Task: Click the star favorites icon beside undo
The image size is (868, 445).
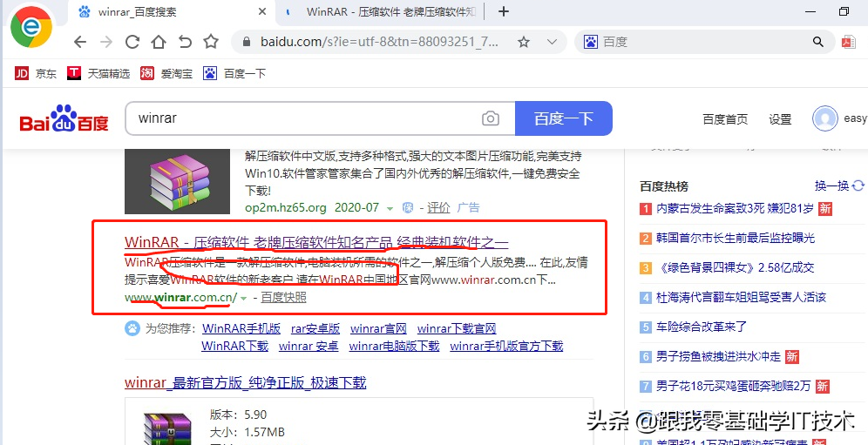Action: pos(211,42)
